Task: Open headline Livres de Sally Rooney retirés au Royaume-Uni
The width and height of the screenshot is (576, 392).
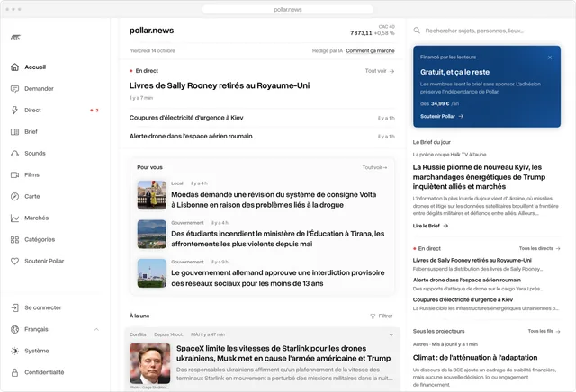Action: coord(220,85)
